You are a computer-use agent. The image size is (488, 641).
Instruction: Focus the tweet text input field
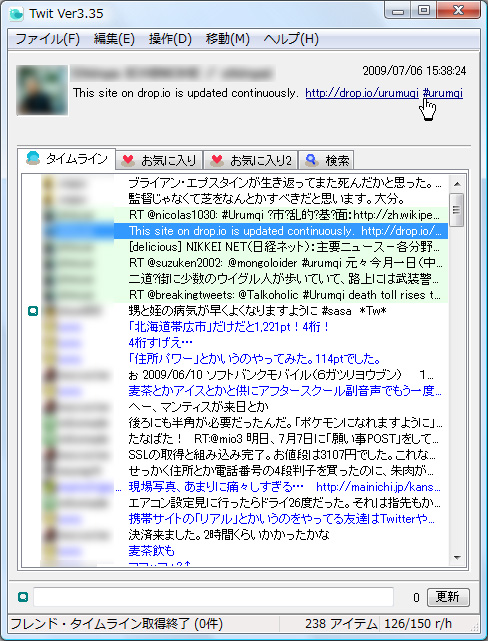[x=213, y=597]
